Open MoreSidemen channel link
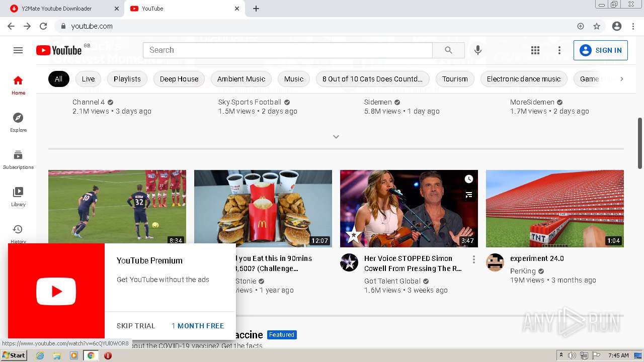Viewport: 644px width, 362px height. pos(532,102)
